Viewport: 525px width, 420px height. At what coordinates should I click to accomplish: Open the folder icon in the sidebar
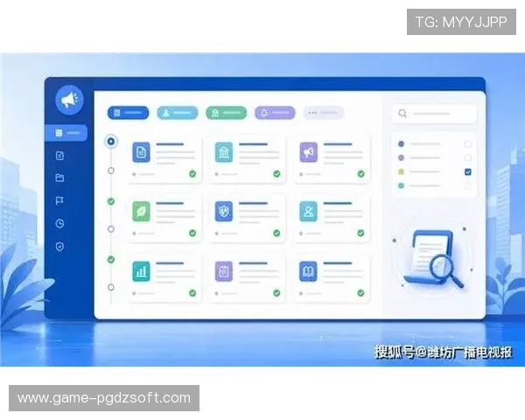click(59, 178)
